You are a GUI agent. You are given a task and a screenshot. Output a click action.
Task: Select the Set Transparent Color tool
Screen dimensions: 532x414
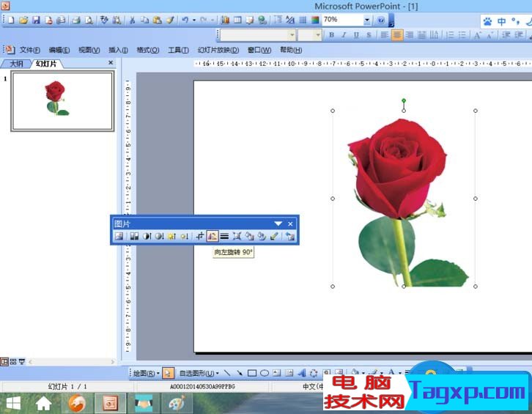point(274,237)
